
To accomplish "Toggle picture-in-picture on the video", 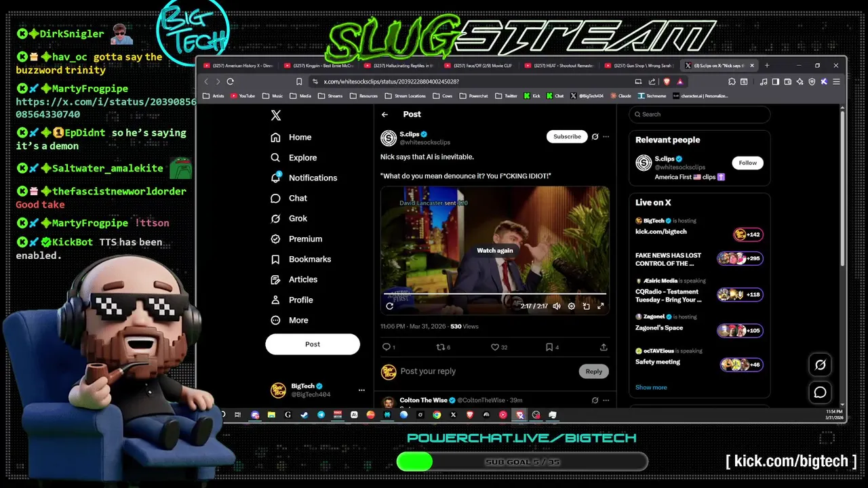I will [586, 306].
